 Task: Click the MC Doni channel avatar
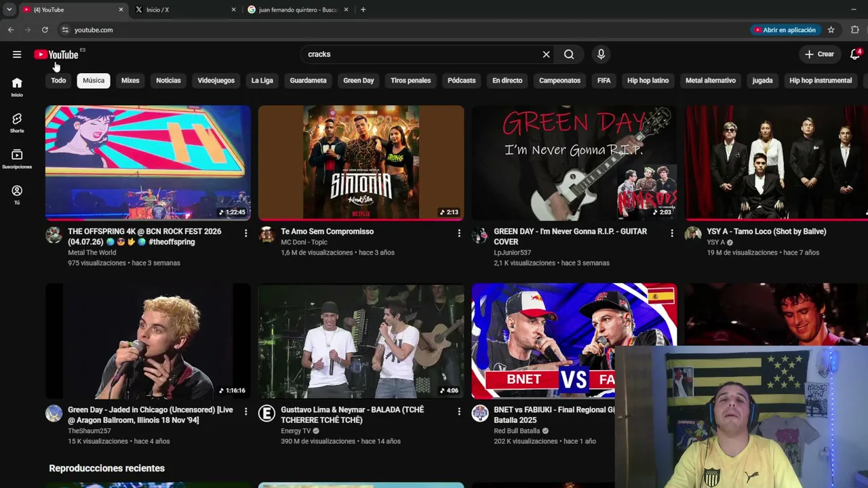[267, 235]
